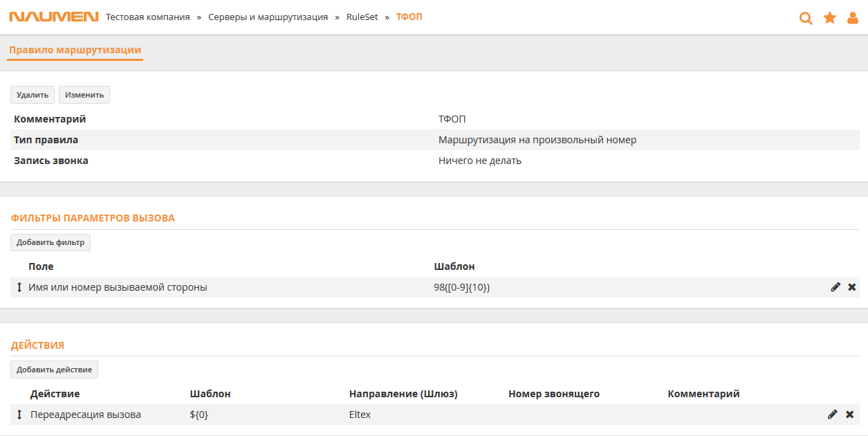Click the Eltex gateway cell

[x=360, y=415]
